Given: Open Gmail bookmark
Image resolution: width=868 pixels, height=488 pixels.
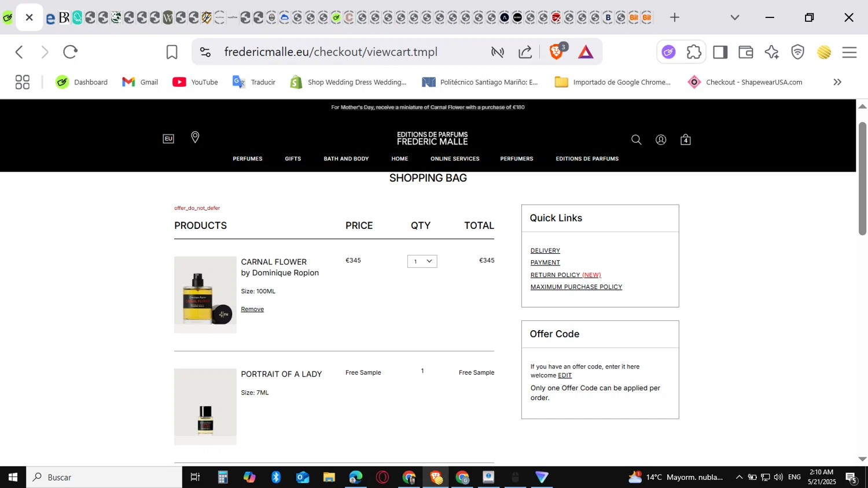Looking at the screenshot, I should 140,82.
